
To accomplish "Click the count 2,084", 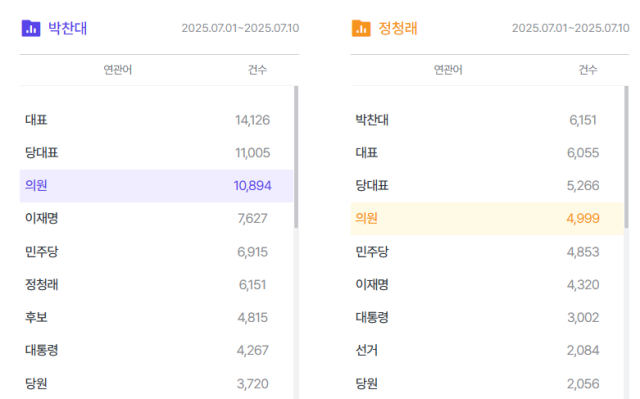I will click(x=583, y=350).
